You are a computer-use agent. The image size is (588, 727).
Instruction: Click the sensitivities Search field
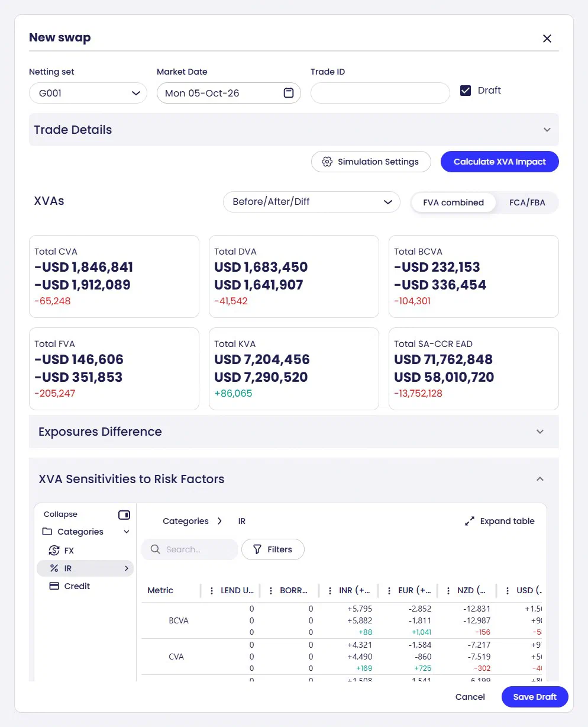[x=189, y=549]
